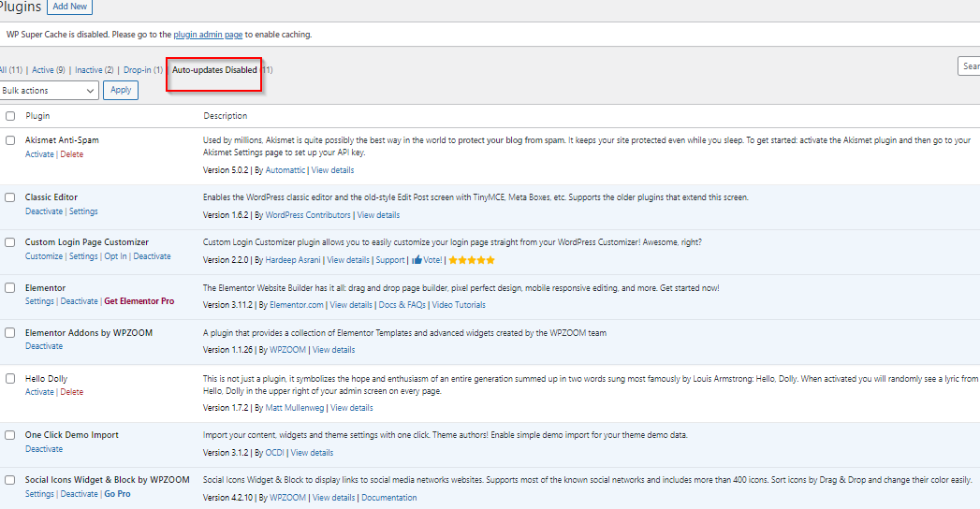Open Elementor Video Tutorials link
This screenshot has height=509, width=980.
pyautogui.click(x=459, y=305)
